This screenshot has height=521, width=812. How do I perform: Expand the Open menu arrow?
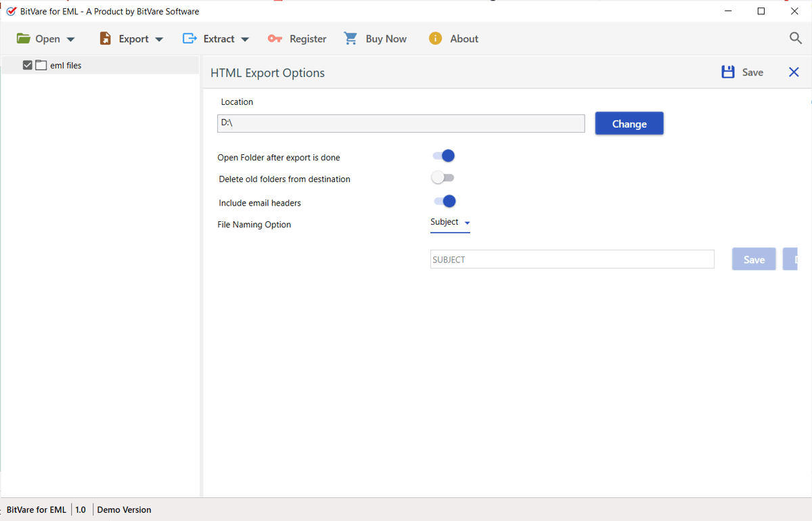coord(71,40)
